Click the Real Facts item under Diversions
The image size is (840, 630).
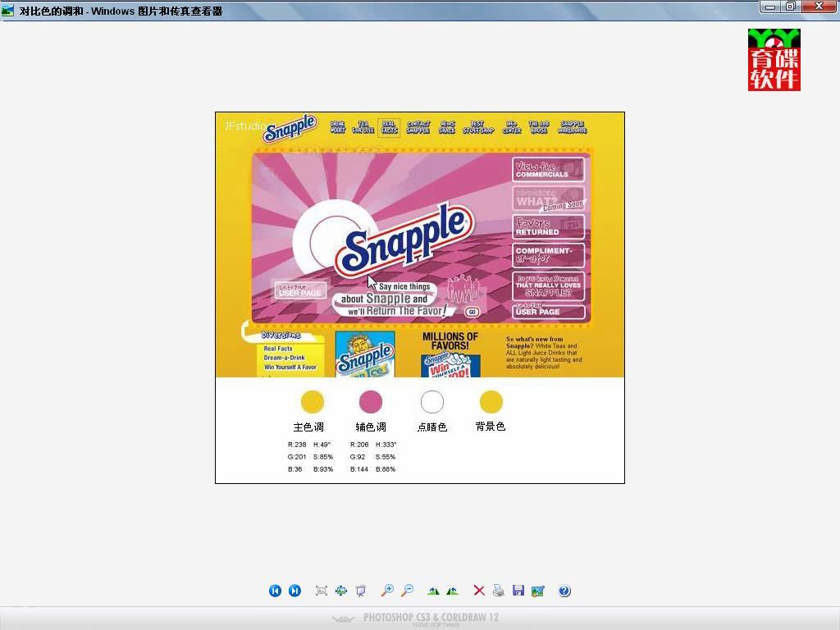[x=278, y=348]
